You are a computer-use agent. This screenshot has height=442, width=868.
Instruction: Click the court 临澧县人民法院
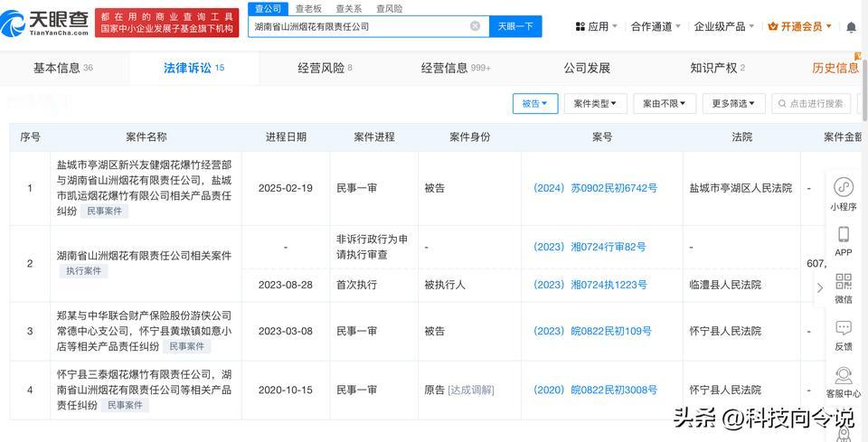(x=725, y=285)
